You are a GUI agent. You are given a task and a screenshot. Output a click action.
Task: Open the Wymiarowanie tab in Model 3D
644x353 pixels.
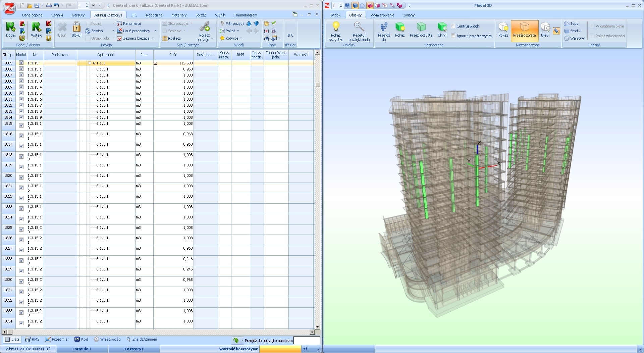pos(382,15)
